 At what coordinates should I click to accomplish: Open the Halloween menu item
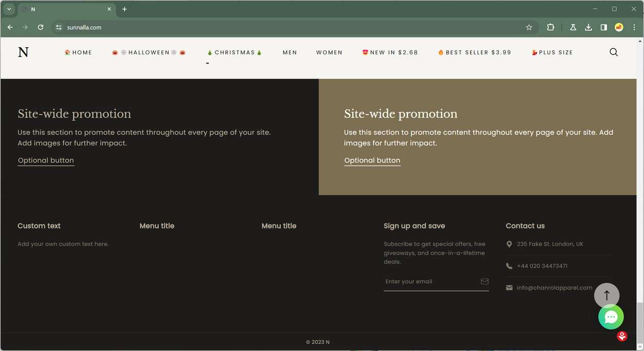click(149, 52)
